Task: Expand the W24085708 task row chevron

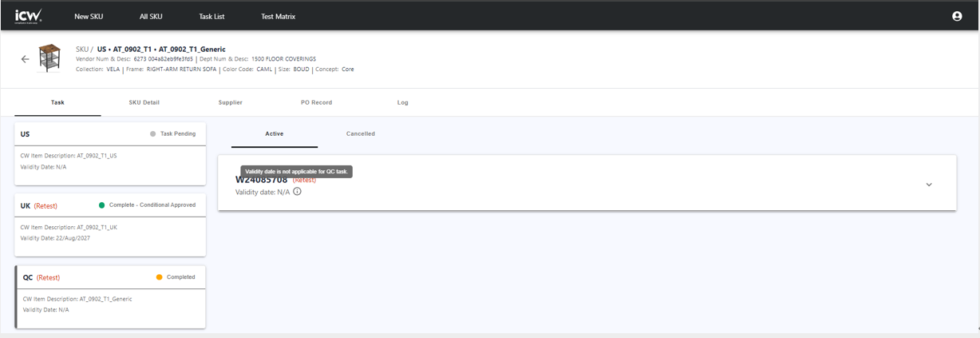Action: (928, 185)
